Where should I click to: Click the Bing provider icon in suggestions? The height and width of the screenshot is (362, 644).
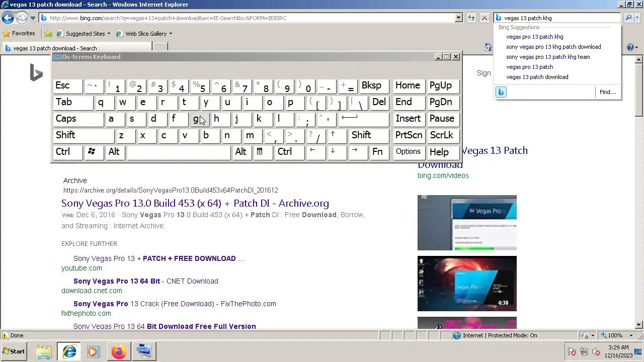501,92
